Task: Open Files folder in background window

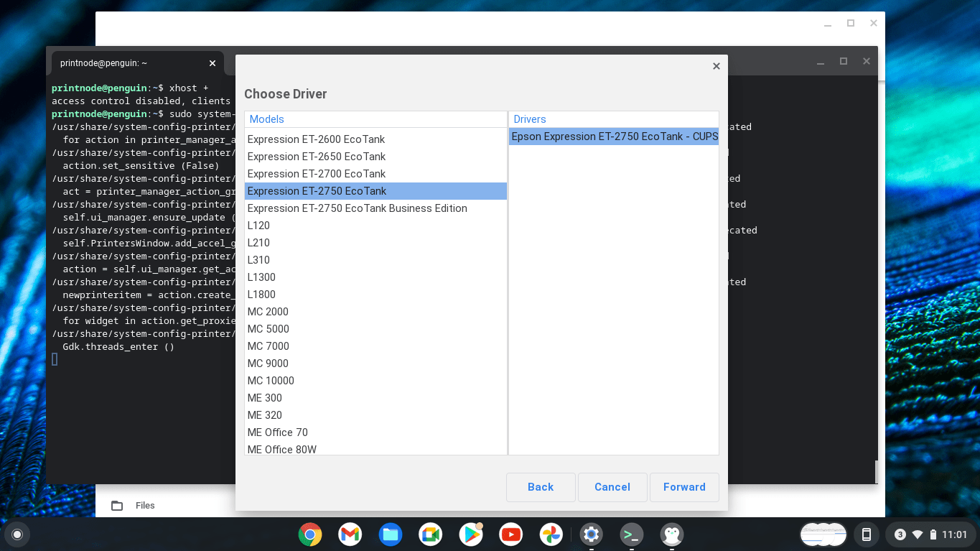Action: (134, 506)
